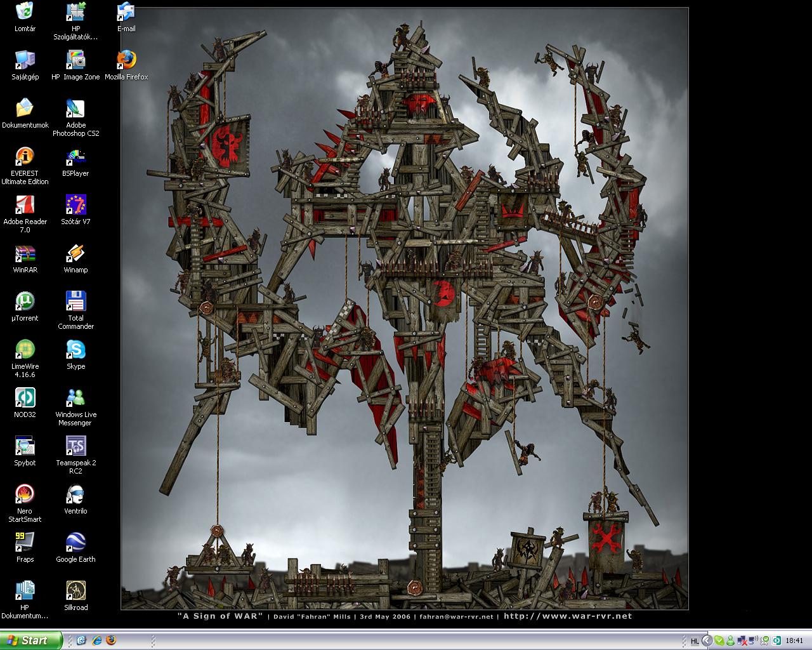This screenshot has height=650, width=812.
Task: Open LimeWire 4.16.6
Action: point(25,350)
